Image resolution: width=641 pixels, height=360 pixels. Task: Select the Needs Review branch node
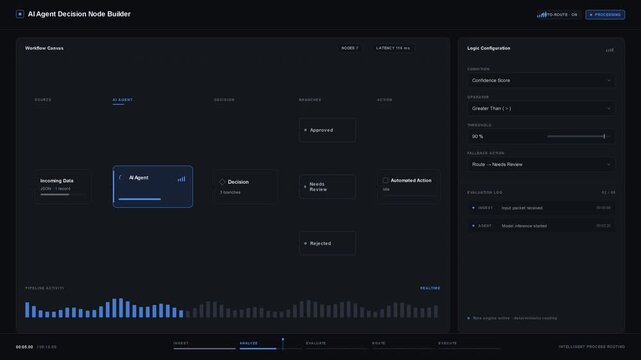327,187
